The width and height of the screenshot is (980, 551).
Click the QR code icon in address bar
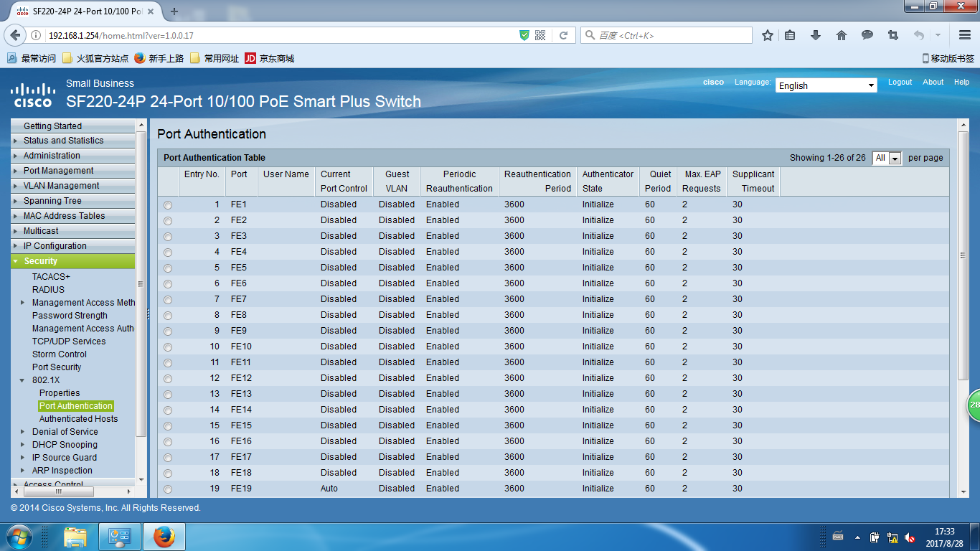[x=540, y=35]
